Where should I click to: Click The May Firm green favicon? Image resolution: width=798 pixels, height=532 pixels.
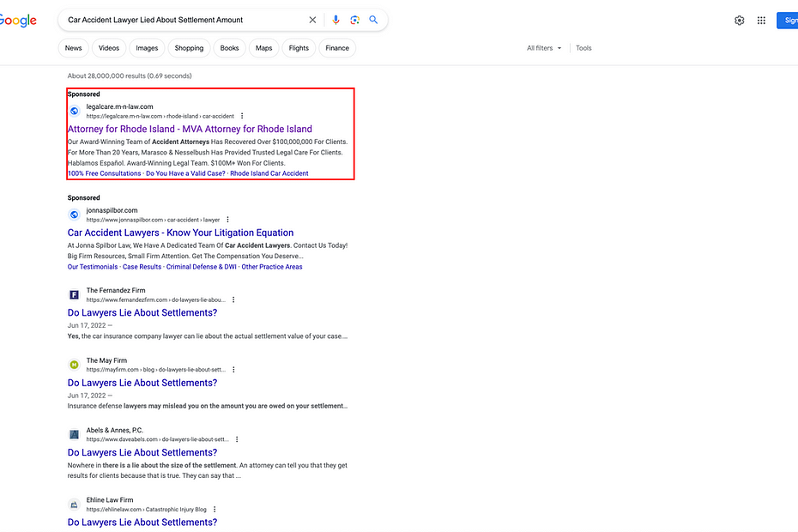[x=75, y=365]
